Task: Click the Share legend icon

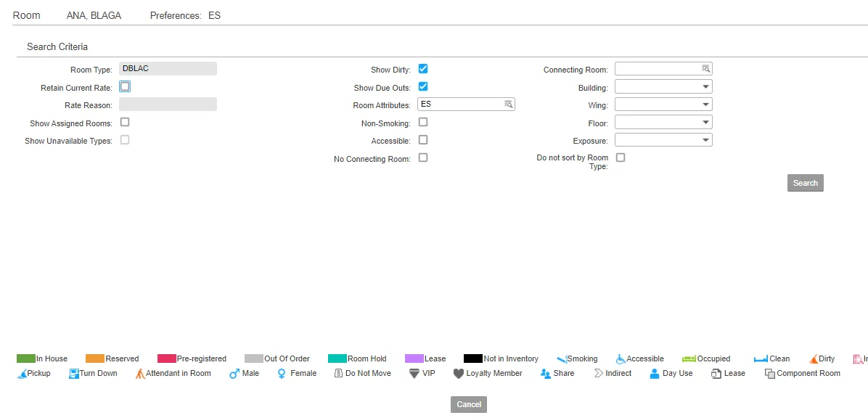Action: click(546, 374)
